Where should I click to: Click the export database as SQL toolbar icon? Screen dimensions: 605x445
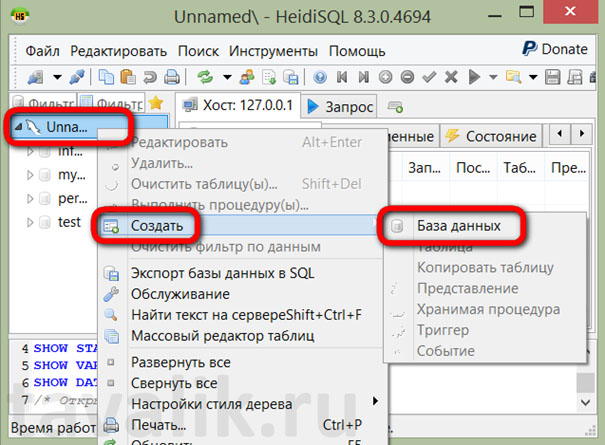coord(291,77)
